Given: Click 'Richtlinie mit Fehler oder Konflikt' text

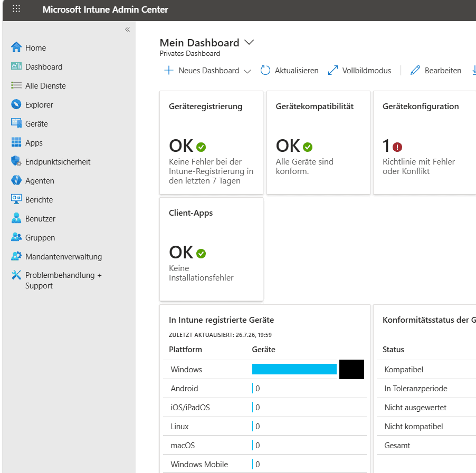Looking at the screenshot, I should [418, 166].
